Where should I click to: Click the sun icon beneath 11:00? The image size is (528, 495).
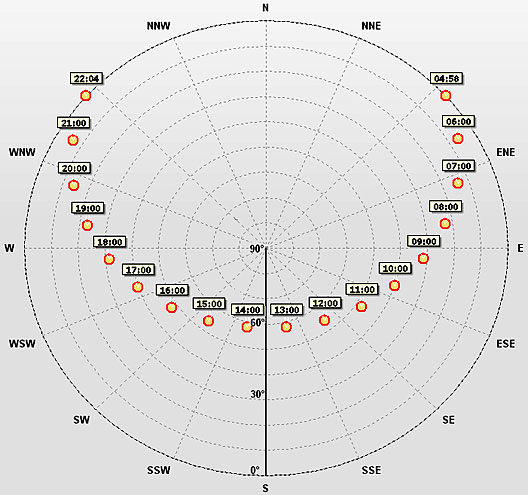361,306
